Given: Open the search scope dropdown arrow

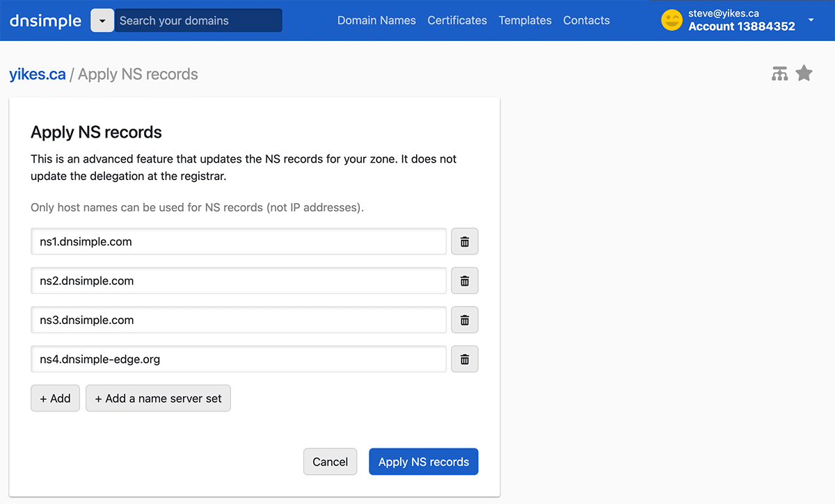Looking at the screenshot, I should 102,20.
